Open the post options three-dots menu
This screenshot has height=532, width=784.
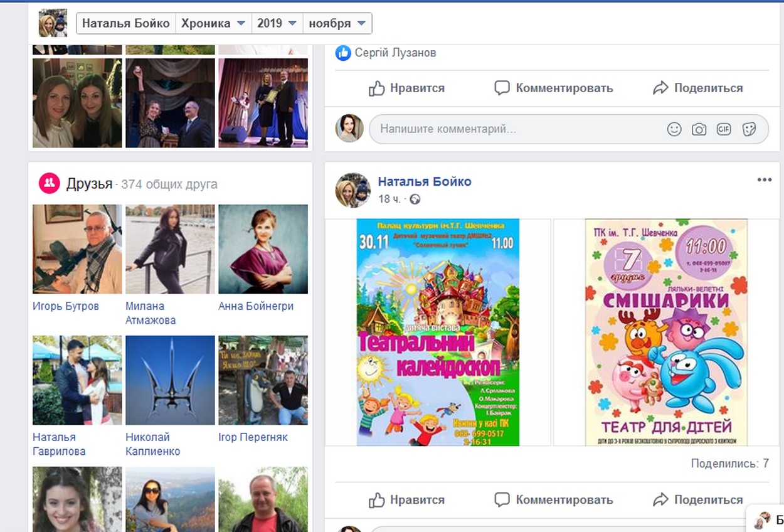click(x=764, y=180)
